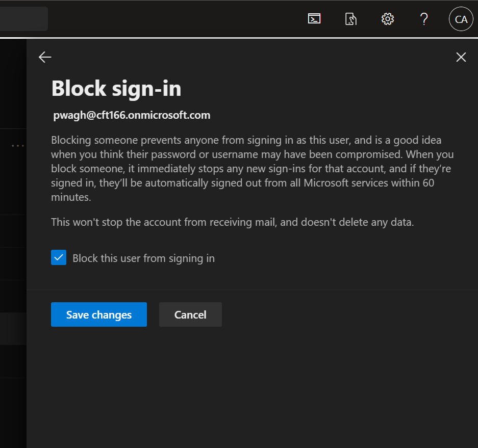Open the three-dot more actions menu
The width and height of the screenshot is (478, 448).
click(x=18, y=146)
